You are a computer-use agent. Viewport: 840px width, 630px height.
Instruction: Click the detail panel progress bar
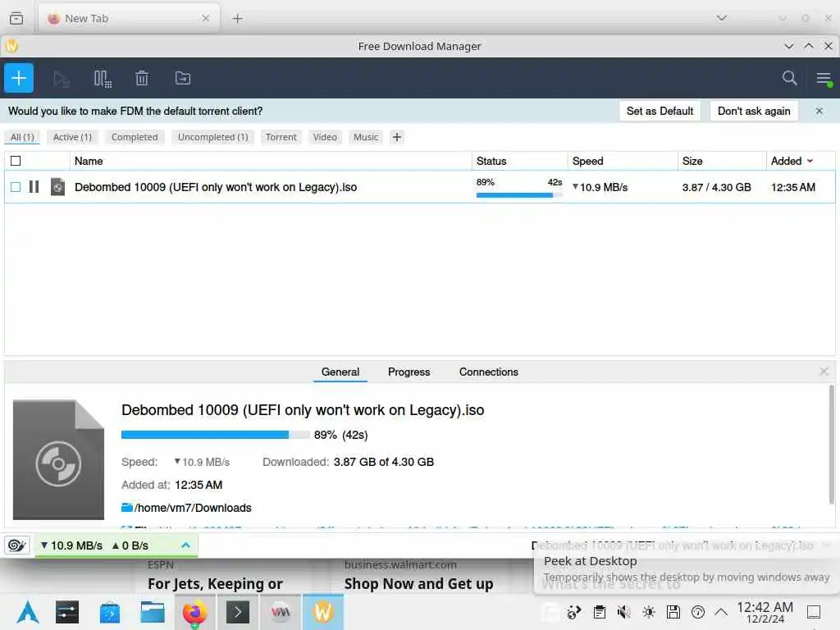pos(216,435)
